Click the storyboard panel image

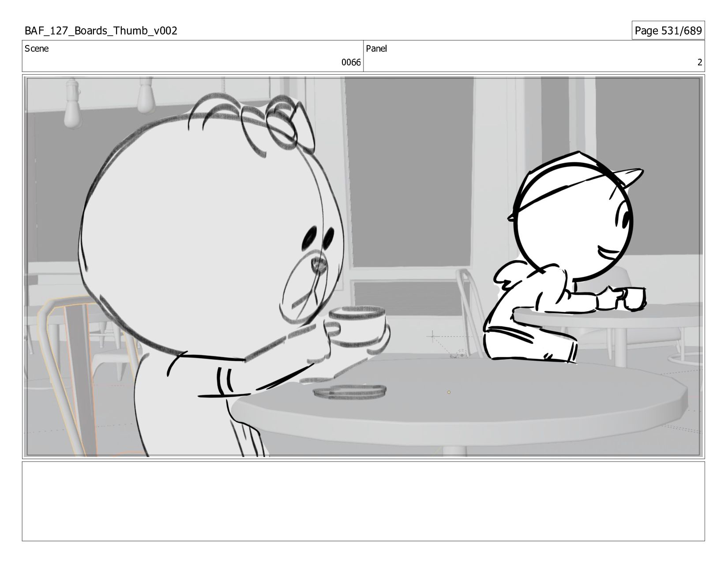point(363,266)
